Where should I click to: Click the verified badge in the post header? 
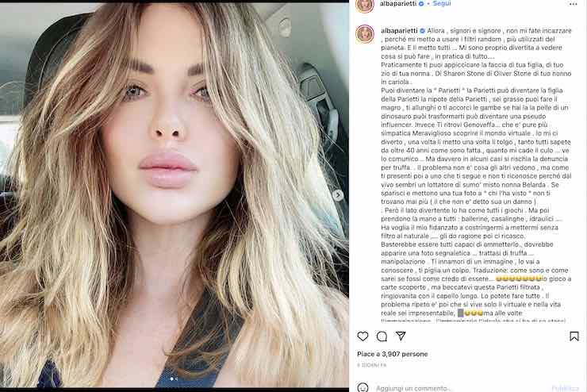click(421, 4)
